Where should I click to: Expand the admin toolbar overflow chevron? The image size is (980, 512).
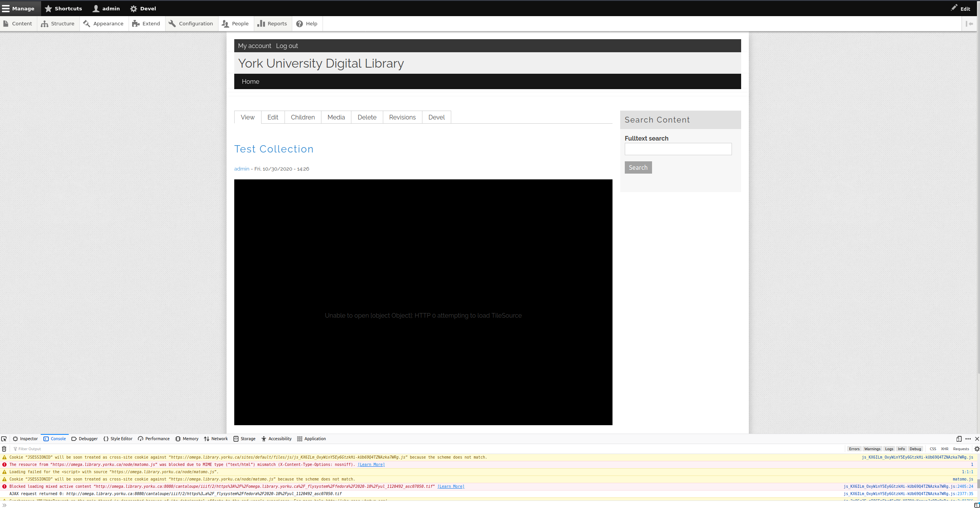click(970, 23)
